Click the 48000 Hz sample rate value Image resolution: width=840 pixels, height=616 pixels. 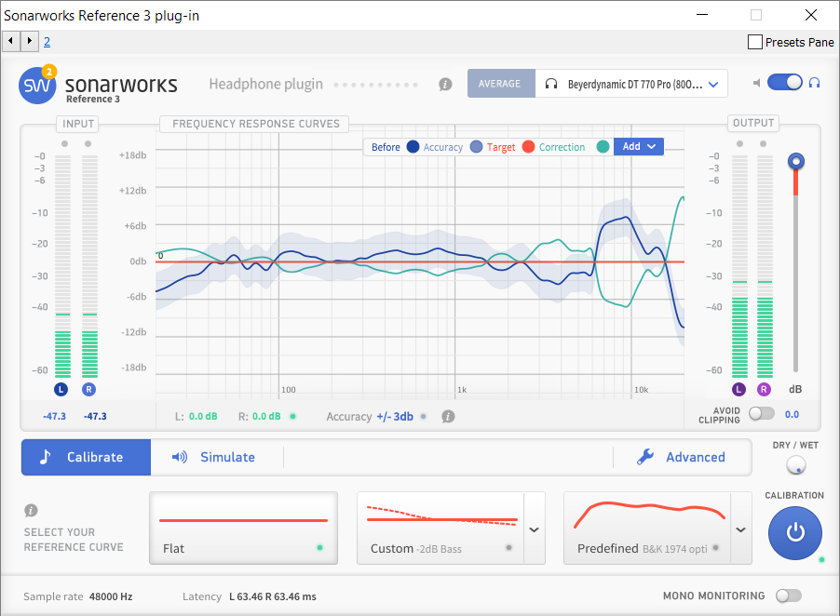[111, 596]
